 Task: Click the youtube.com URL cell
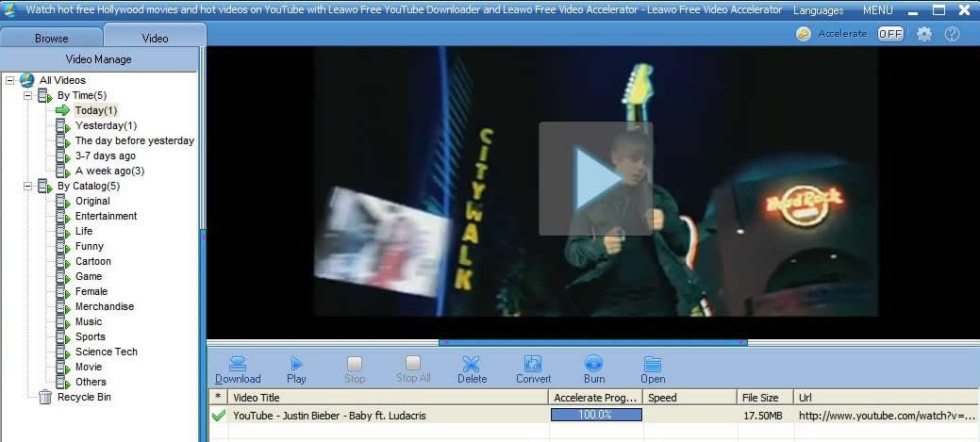(x=887, y=416)
